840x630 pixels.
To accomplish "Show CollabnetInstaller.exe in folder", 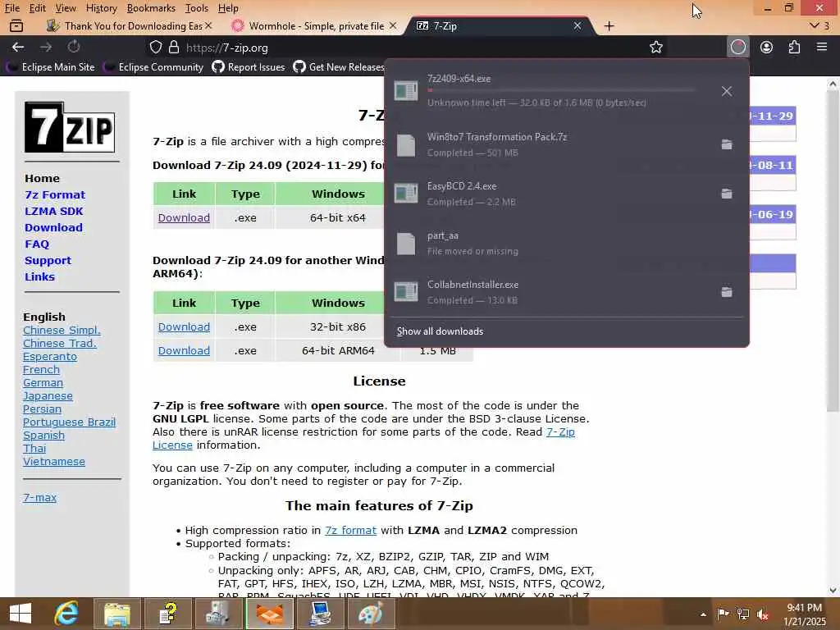I will click(x=727, y=292).
